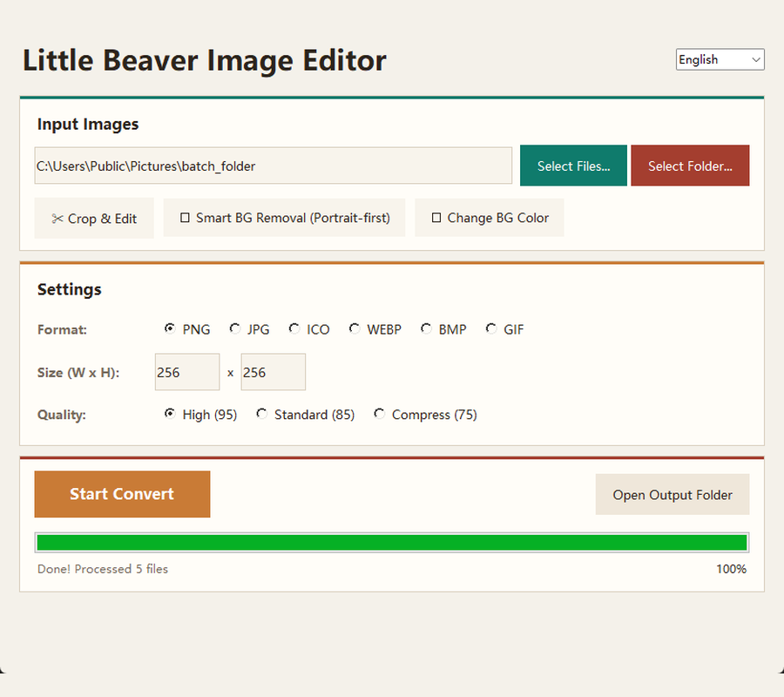The height and width of the screenshot is (697, 784).
Task: Open the Crop & Edit tool
Action: click(x=94, y=218)
